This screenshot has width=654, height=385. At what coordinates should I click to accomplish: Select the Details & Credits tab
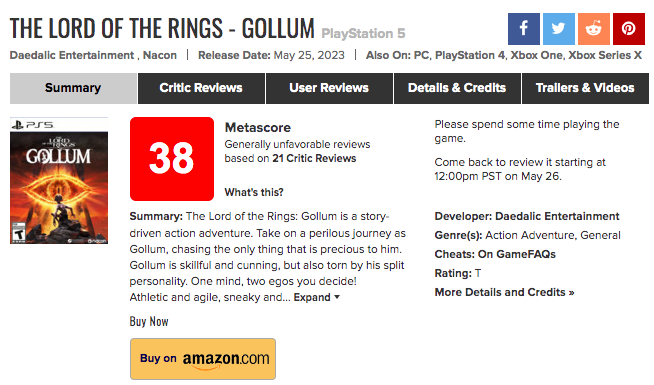click(x=457, y=88)
